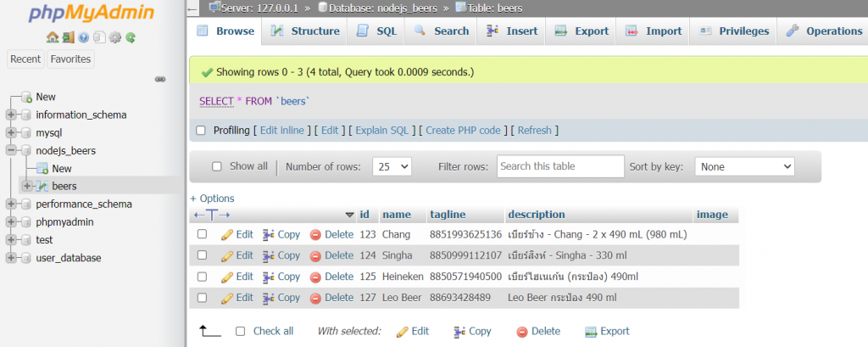The width and height of the screenshot is (868, 347).
Task: Open the column display dropdown triangle before id
Action: 349,215
